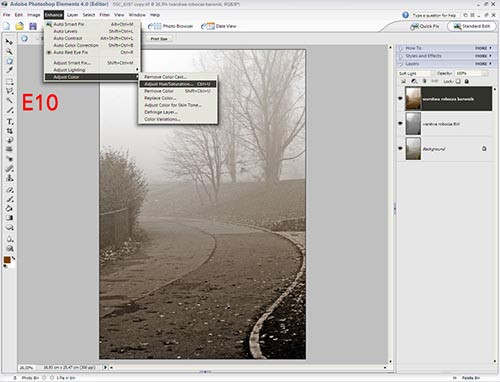The width and height of the screenshot is (500, 382).
Task: Toggle lock transparent pixels checkbox
Action: tap(458, 81)
